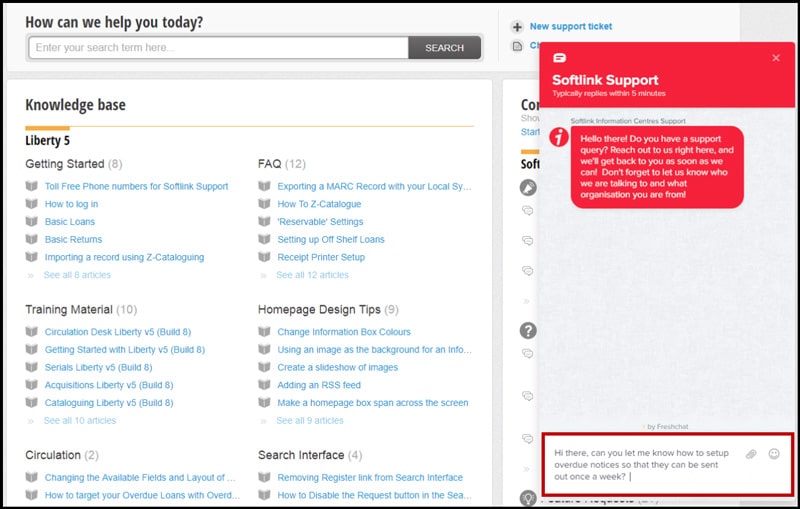Click the red info avatar icon in chat

559,137
